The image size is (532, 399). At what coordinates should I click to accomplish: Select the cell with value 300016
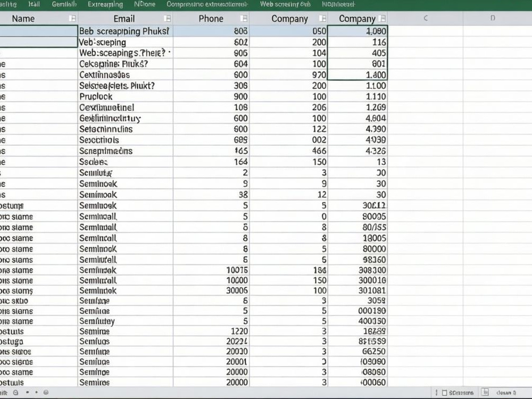point(358,280)
